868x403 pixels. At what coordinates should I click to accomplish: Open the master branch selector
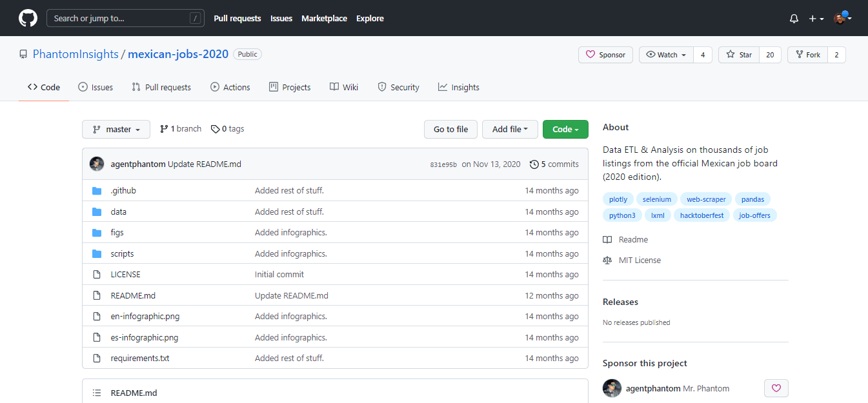point(116,129)
